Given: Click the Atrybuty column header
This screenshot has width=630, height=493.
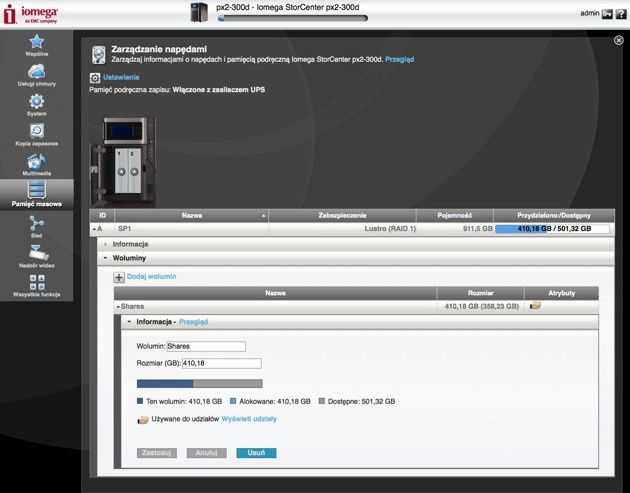Looking at the screenshot, I should 562,293.
